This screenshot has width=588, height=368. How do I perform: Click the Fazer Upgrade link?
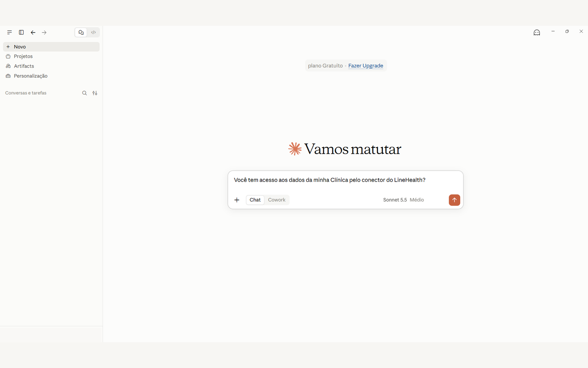[365, 66]
